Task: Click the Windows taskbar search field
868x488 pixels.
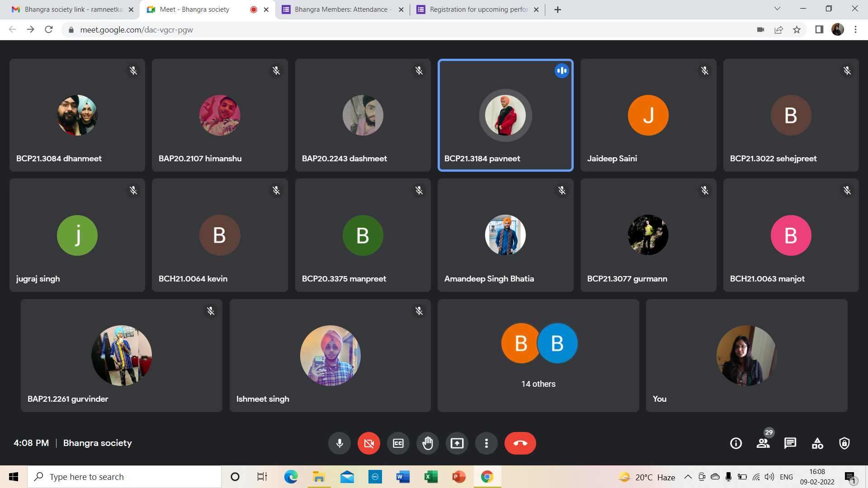Action: (x=124, y=477)
